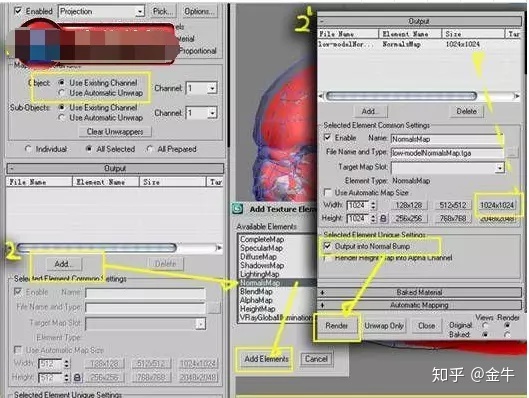This screenshot has width=529, height=398.
Task: Select VRayGlobalIllumination in Available Elements
Action: (x=276, y=318)
